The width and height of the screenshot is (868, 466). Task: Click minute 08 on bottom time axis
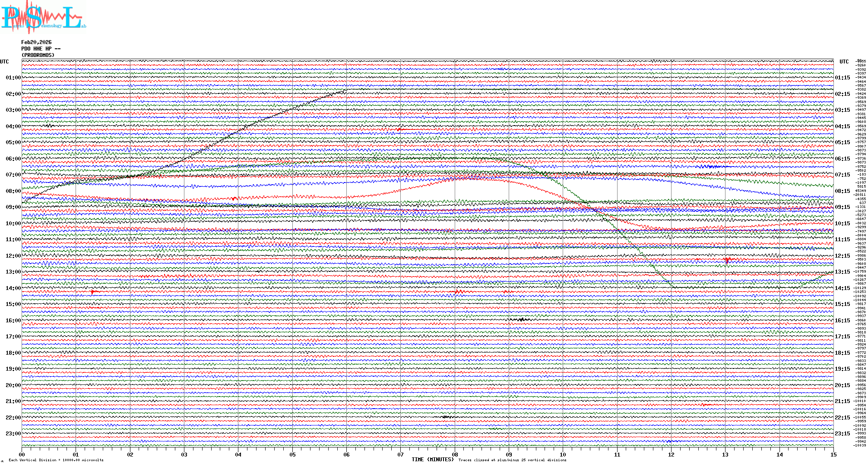pos(455,455)
